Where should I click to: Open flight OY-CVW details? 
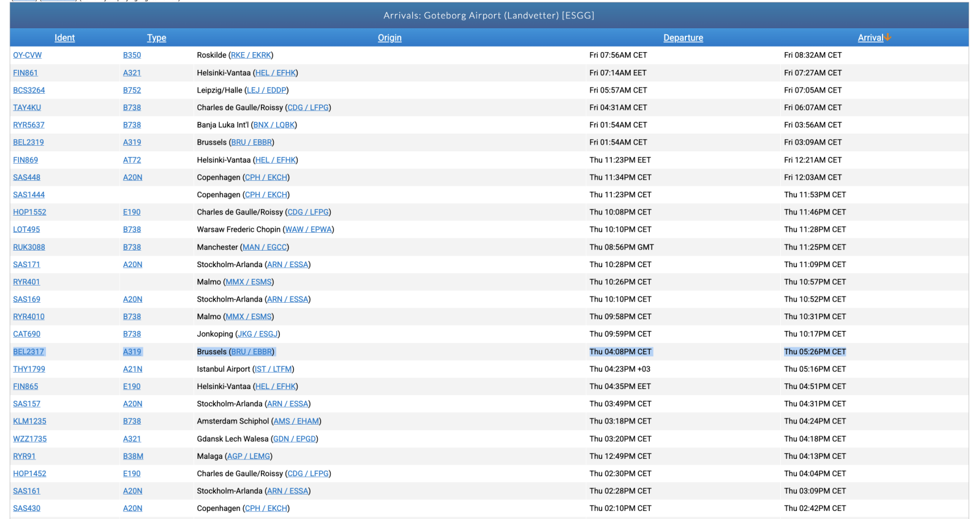pos(28,55)
